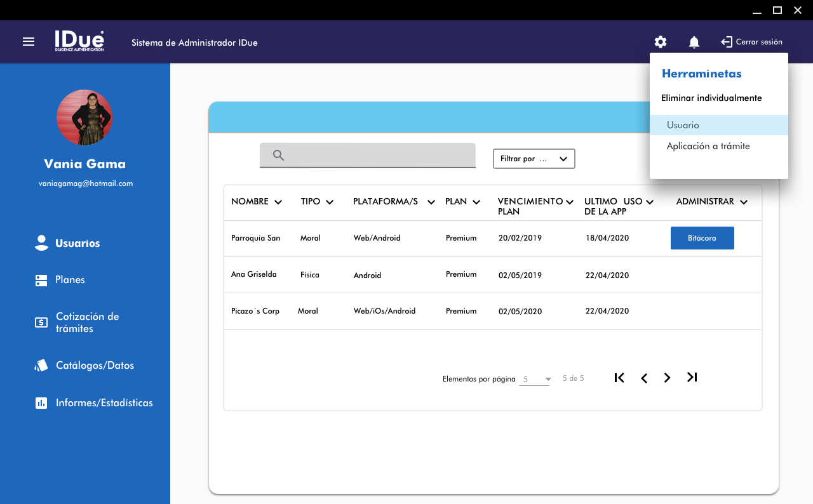Select Usuario in the Herramientas menu
813x504 pixels.
coord(683,126)
